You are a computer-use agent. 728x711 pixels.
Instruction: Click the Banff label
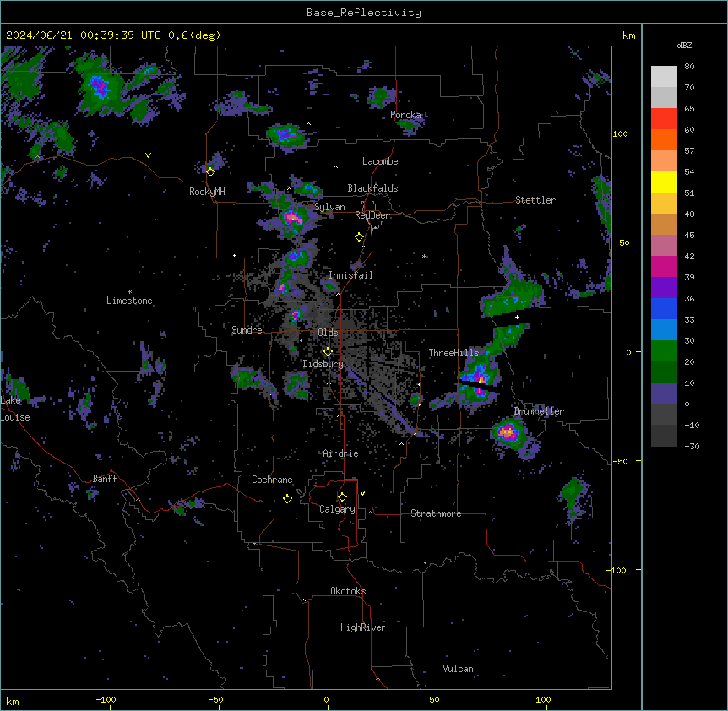105,479
